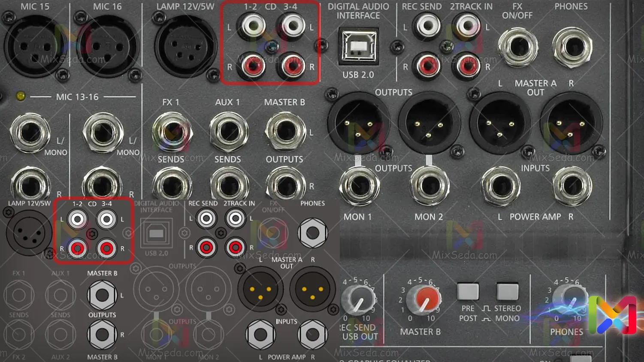This screenshot has width=644, height=362.
Task: Click the MASTER A OUT R XLR in the photo
Action: click(x=571, y=124)
